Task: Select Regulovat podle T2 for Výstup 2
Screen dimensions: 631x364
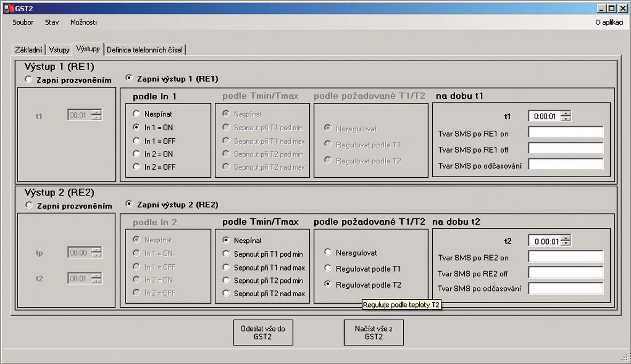Action: pos(363,284)
